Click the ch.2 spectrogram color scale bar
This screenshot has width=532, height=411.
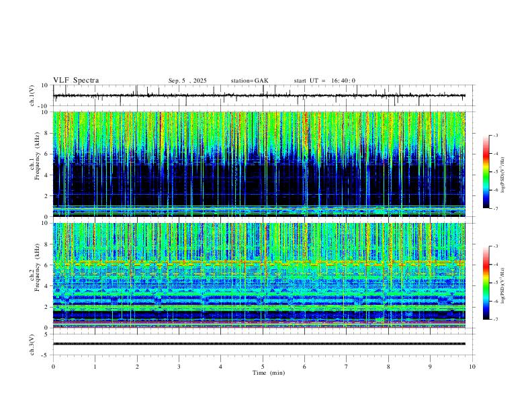click(x=486, y=283)
